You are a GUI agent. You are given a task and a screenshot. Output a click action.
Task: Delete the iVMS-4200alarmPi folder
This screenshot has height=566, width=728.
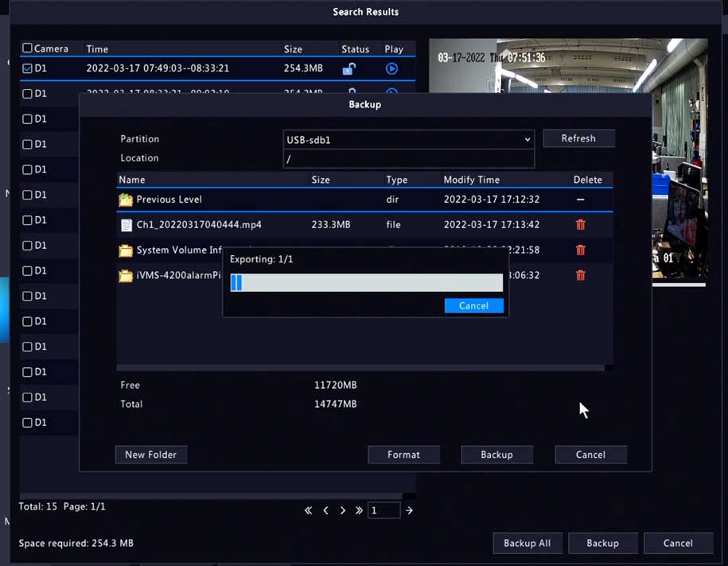(x=580, y=276)
